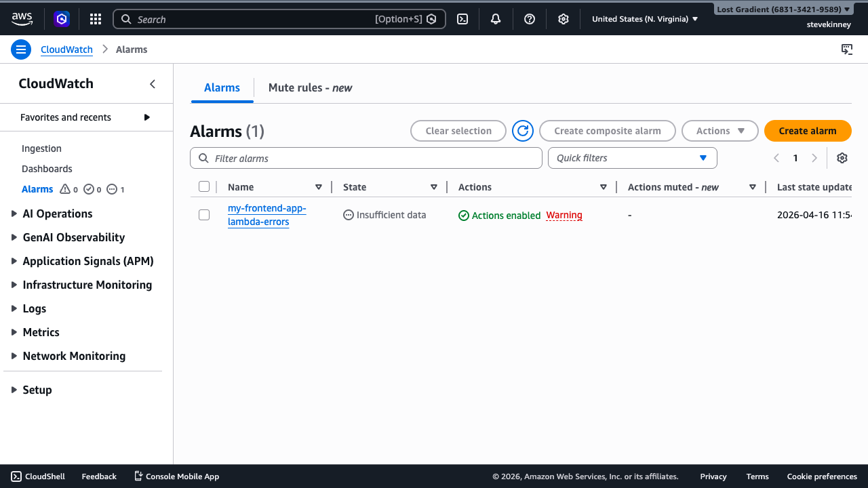This screenshot has height=488, width=868.
Task: Open the services grid menu
Action: click(x=96, y=19)
